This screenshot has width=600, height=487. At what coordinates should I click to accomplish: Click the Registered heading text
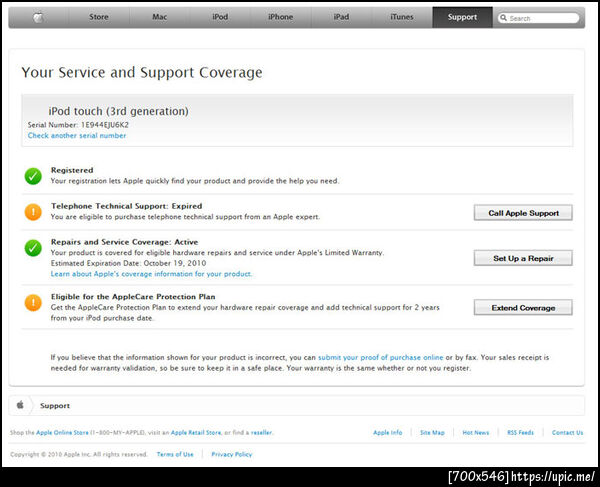72,170
